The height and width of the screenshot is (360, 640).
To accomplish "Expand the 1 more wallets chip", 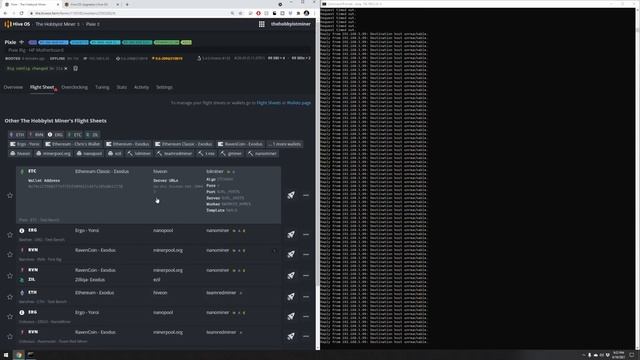I will tap(285, 144).
